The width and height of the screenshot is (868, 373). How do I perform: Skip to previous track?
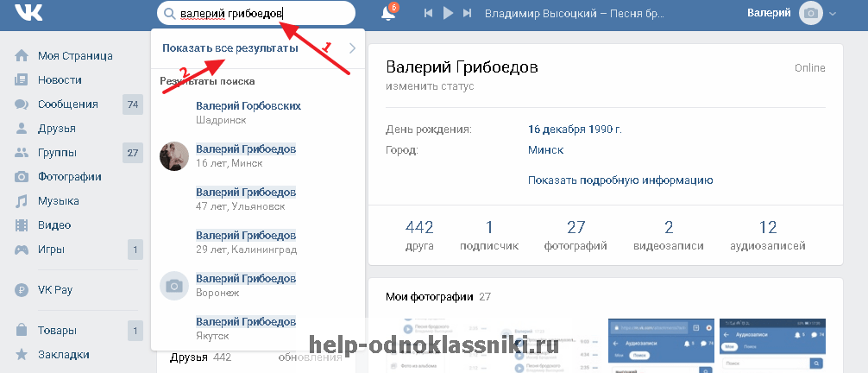click(x=428, y=13)
